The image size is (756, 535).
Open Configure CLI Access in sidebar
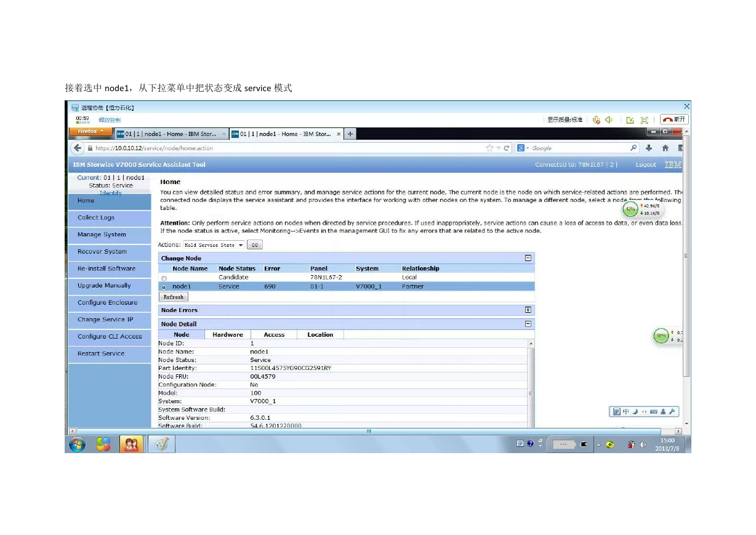(x=110, y=337)
